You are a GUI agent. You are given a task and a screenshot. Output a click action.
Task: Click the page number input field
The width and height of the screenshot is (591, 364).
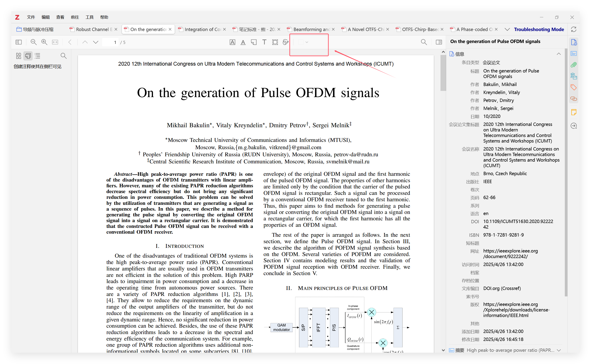point(111,42)
